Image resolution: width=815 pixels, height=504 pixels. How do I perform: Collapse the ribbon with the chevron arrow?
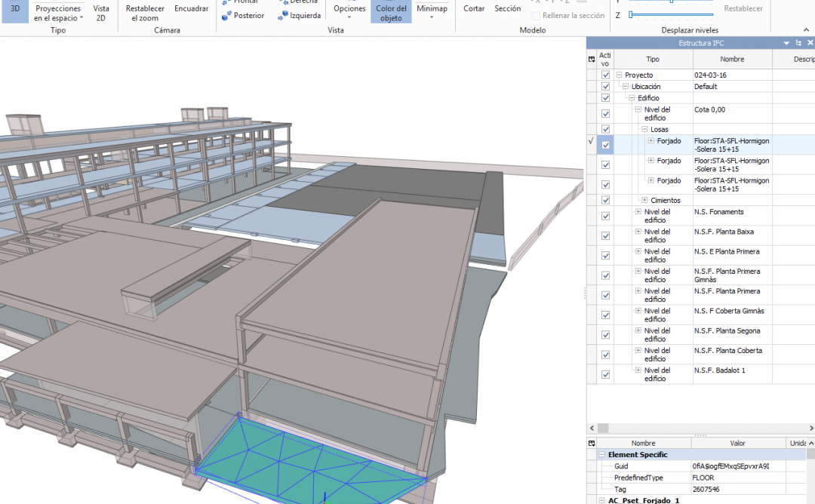pos(806,30)
